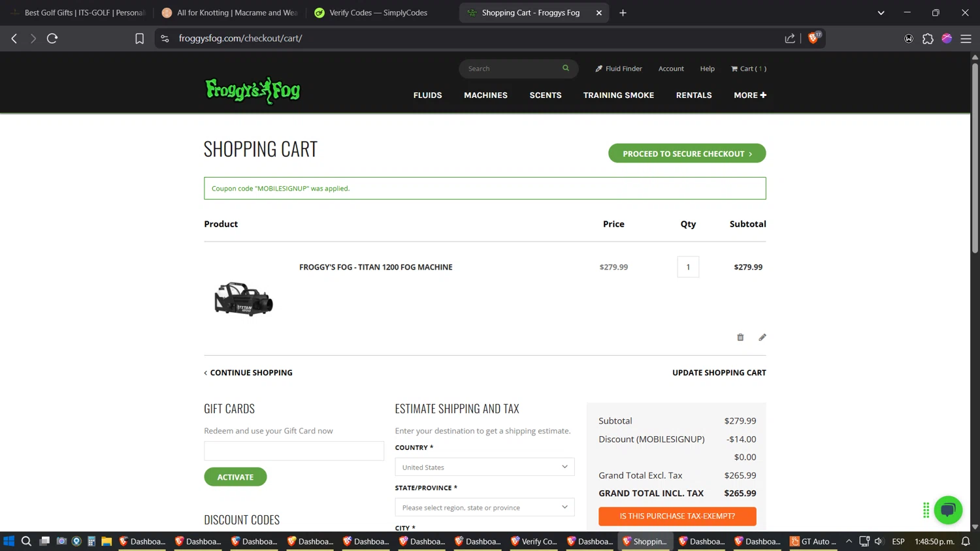
Task: Reload the page
Action: point(52,39)
